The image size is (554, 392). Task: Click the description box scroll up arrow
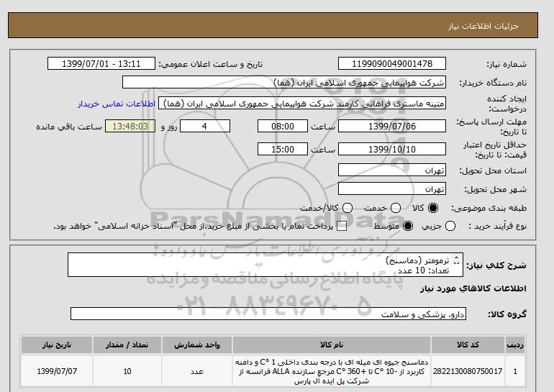[456, 257]
